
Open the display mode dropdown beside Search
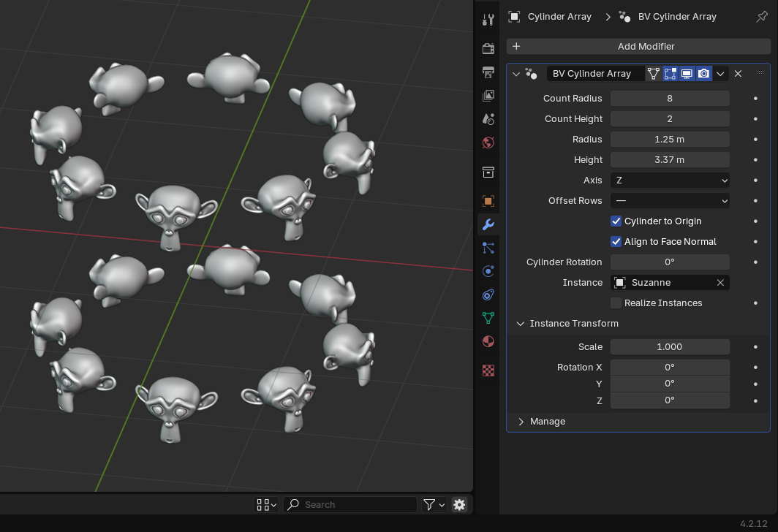[266, 505]
